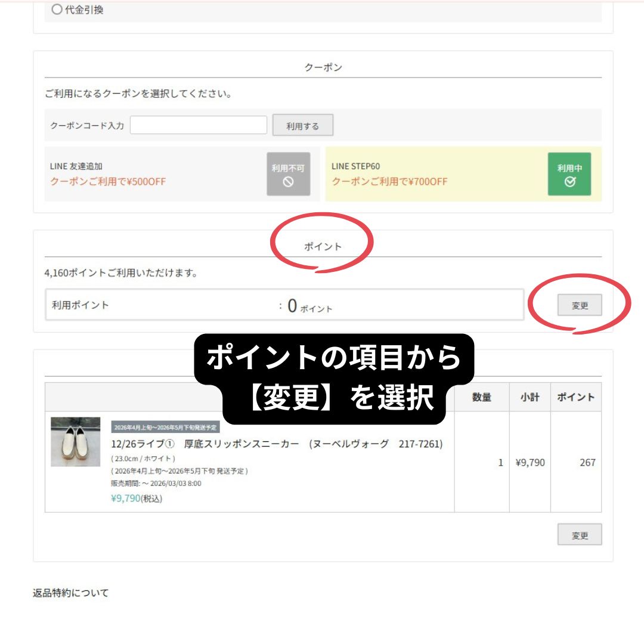
Task: Click the 2026年4月上旬 shipping date badge
Action: 166,428
